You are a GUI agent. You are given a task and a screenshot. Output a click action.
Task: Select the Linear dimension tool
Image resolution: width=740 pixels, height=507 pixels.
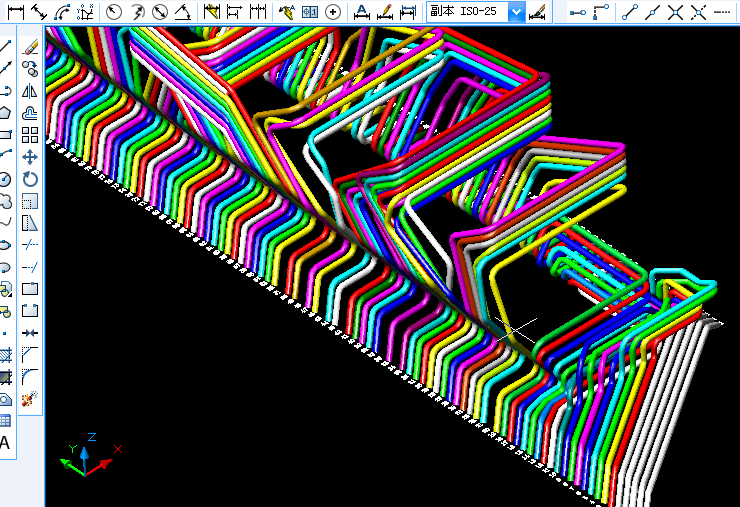click(15, 11)
